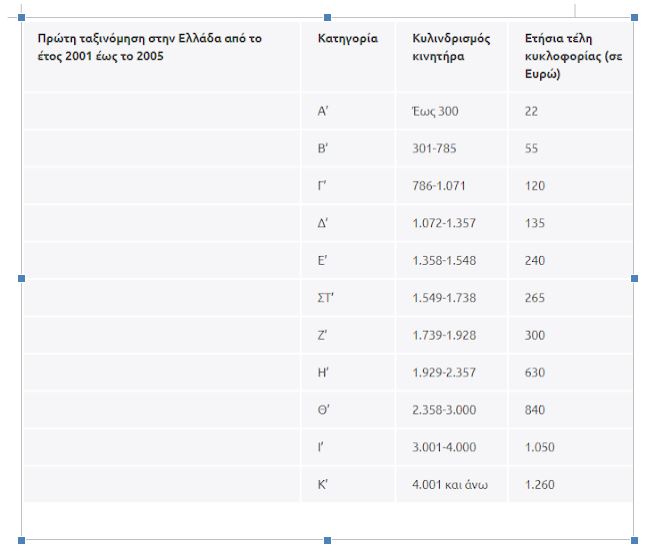Select the 'Κατηγορία' column header
This screenshot has height=556, width=649.
point(347,39)
